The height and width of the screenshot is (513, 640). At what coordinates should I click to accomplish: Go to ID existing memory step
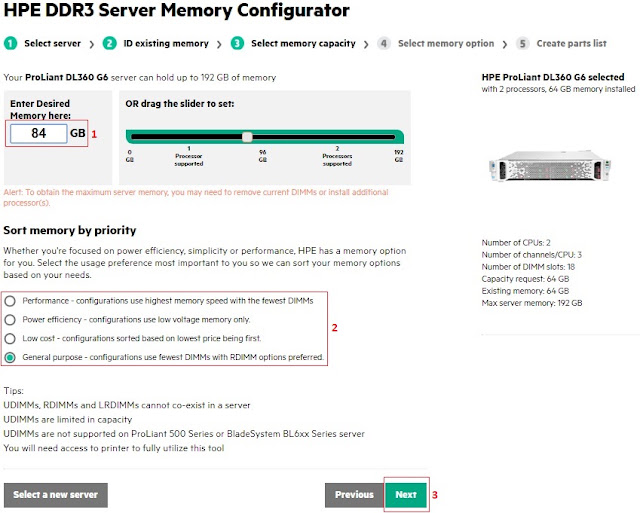(166, 43)
